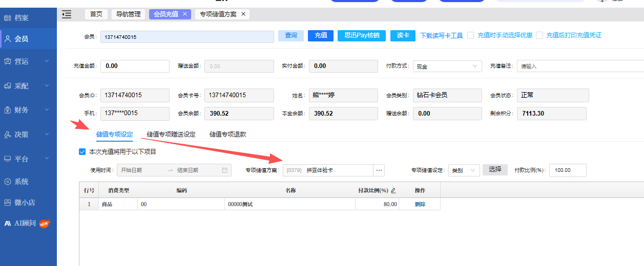Image resolution: width=644 pixels, height=266 pixels.
Task: Open the 下载读写卡工具 link
Action: point(442,36)
